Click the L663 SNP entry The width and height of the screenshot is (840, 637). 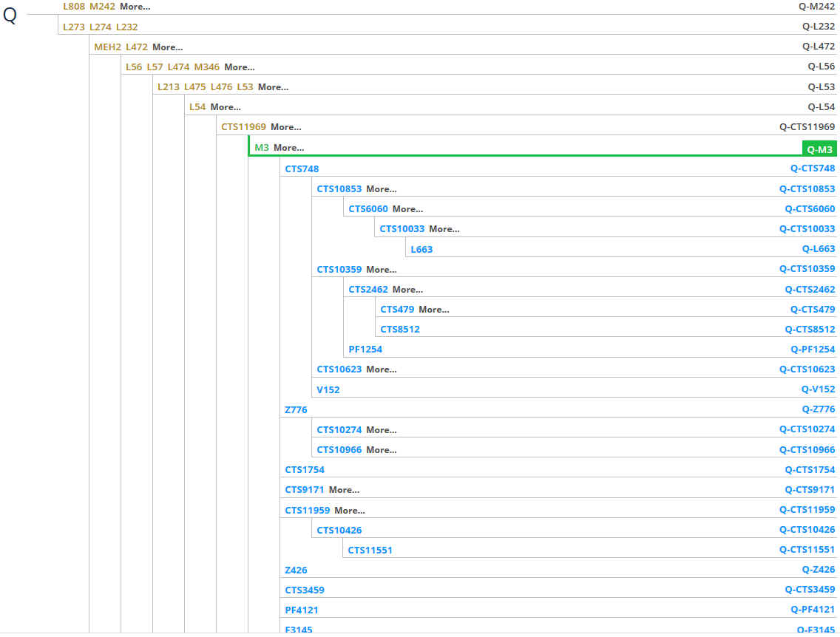coord(421,249)
